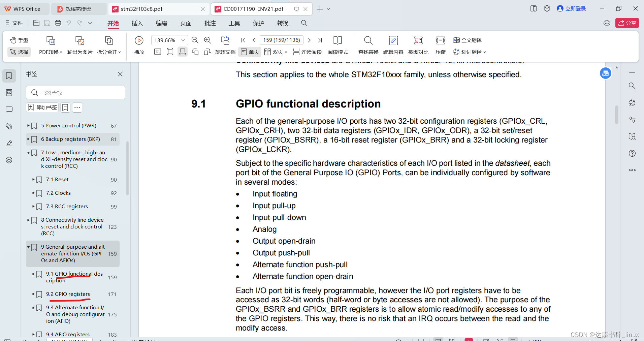Click the search icon in ribbon

[304, 23]
